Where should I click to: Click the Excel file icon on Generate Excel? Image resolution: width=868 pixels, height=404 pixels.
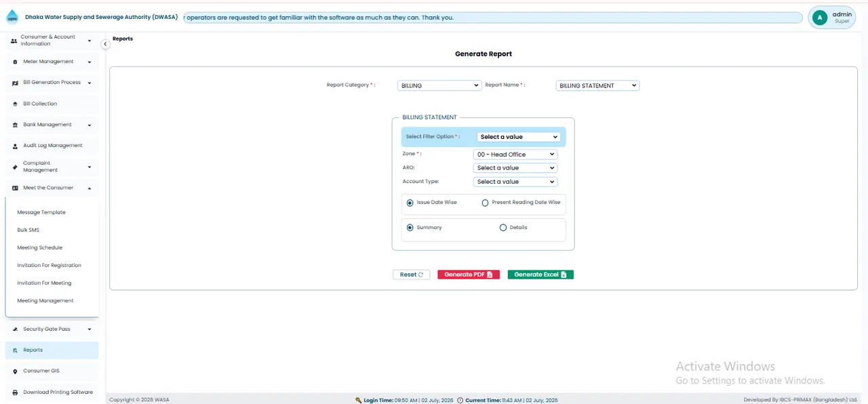coord(564,275)
